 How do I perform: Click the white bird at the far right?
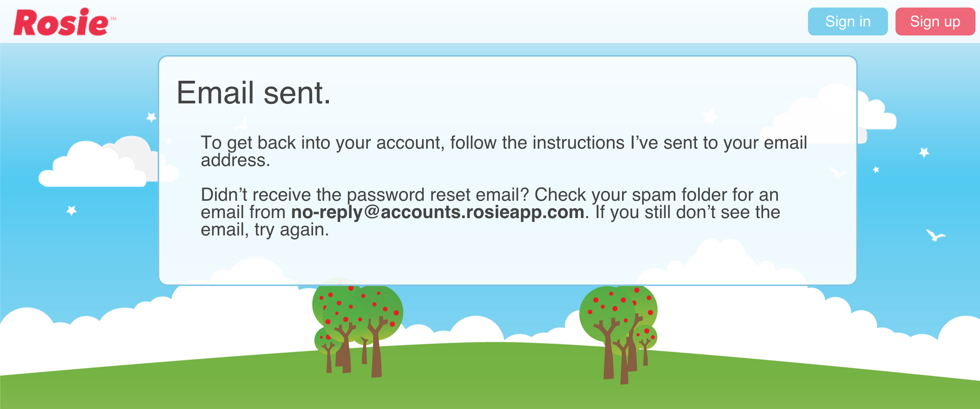[935, 235]
